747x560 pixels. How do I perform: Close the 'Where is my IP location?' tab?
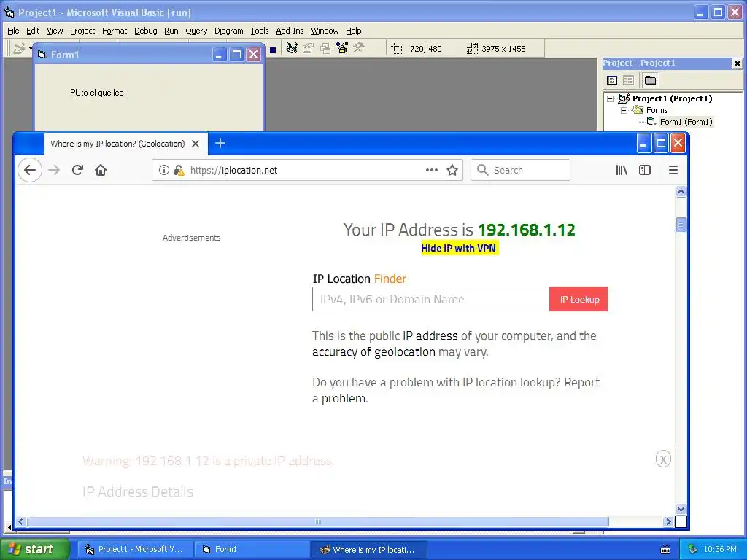196,144
